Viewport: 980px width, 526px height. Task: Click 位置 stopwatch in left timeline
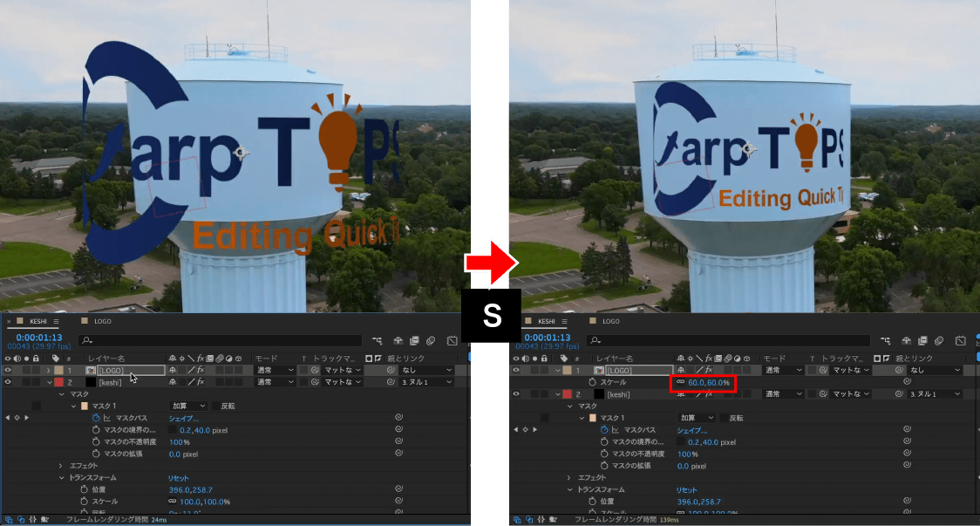[x=84, y=489]
